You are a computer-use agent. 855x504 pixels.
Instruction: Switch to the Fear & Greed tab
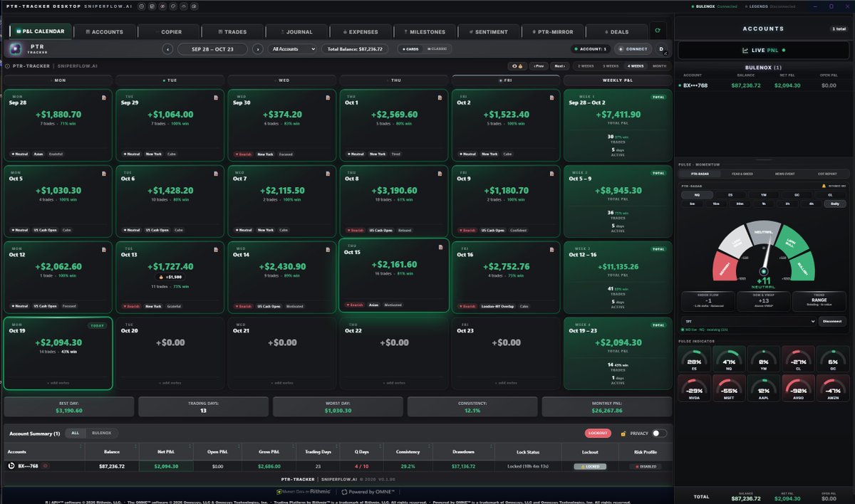click(x=742, y=174)
